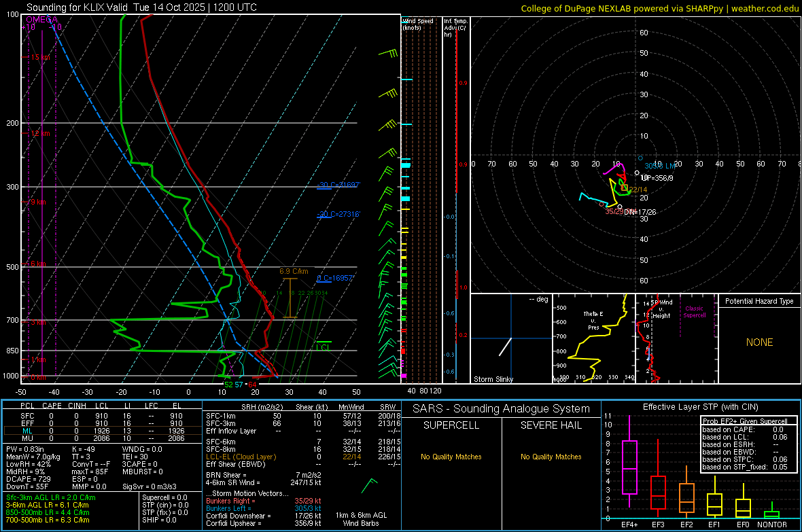Viewport: 802px width, 532px height.
Task: Click the UP=356/9 hodograph label
Action: click(x=657, y=178)
